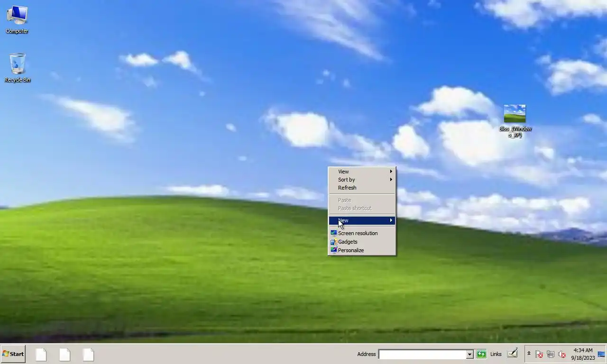Click the middle blank pinned taskbar icon
This screenshot has width=607, height=364.
point(65,354)
